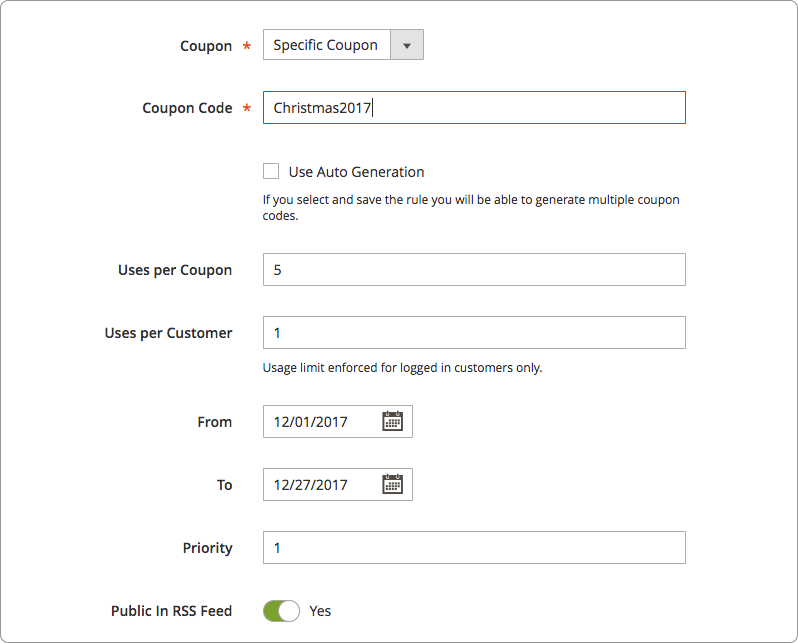
Task: Click the From field label
Action: [215, 422]
